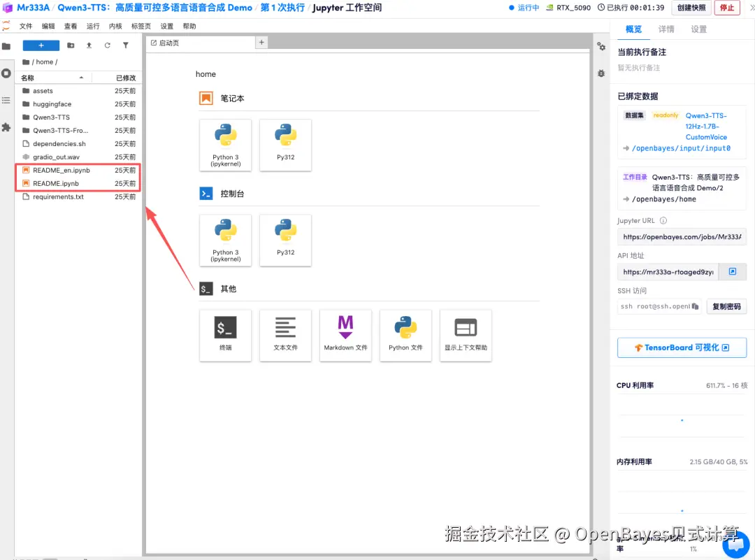Click the Mr333A breadcrumb link
This screenshot has width=755, height=560.
click(x=34, y=8)
